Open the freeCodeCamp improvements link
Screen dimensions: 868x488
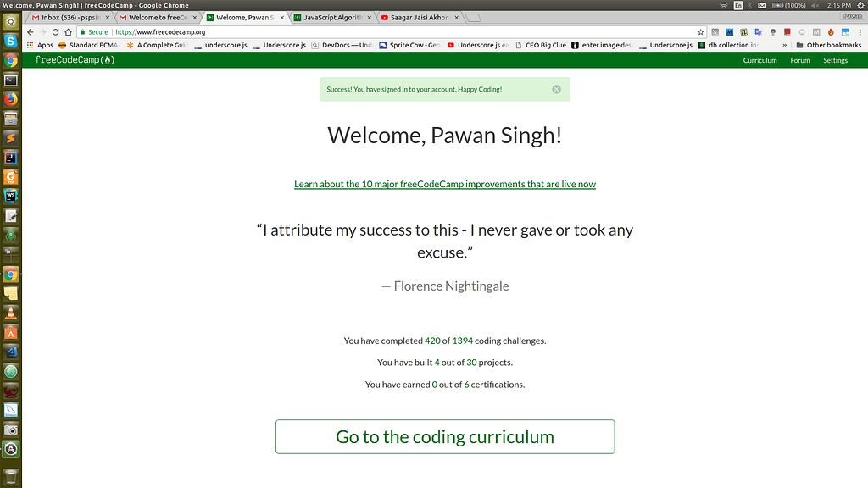point(444,184)
